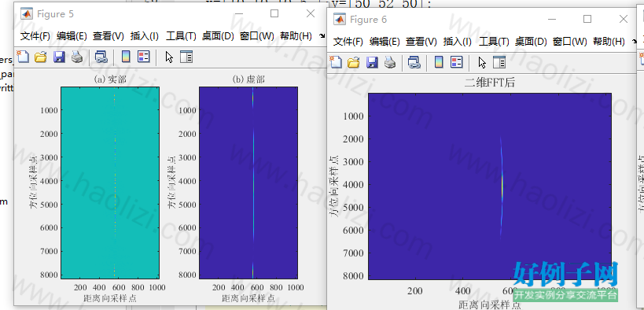644x310 pixels.
Task: Click the title text (b) 虚部
Action: point(248,79)
